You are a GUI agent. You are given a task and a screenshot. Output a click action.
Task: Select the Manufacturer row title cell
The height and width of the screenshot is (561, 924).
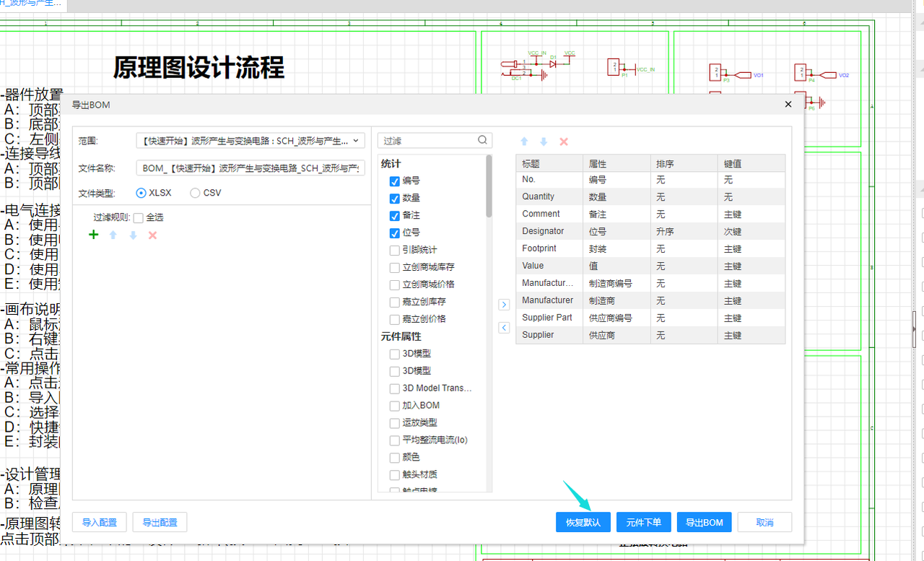[x=549, y=300]
